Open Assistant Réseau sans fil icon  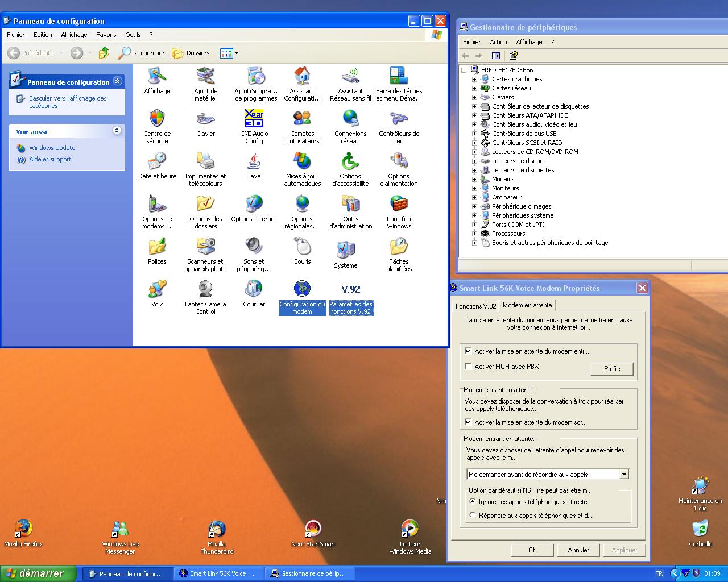[350, 76]
